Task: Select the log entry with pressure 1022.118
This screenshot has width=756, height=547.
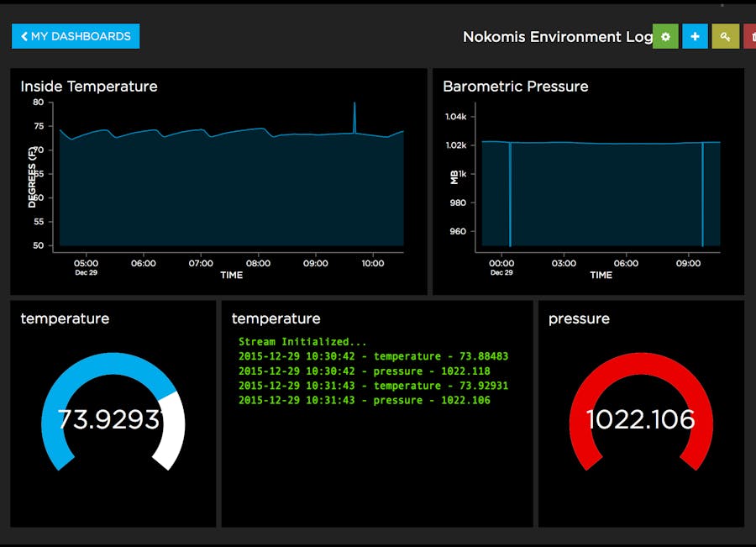Action: (364, 371)
